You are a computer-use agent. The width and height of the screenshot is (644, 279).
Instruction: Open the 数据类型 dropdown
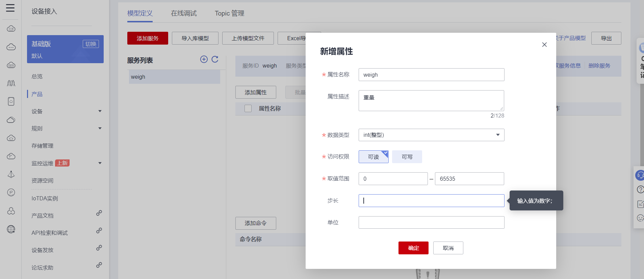(x=431, y=135)
